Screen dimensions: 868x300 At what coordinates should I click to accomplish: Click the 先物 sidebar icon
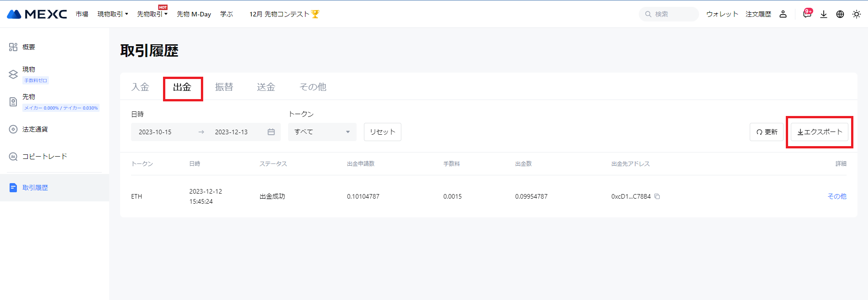point(13,102)
